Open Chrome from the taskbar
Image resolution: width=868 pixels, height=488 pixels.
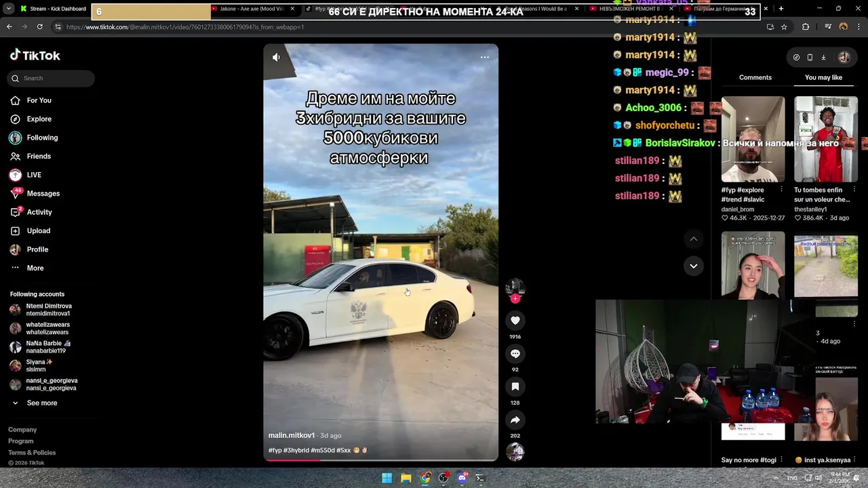coord(425,478)
